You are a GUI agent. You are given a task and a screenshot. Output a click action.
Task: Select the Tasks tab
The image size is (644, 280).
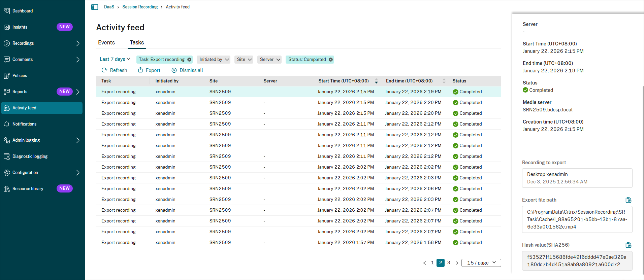coord(137,43)
